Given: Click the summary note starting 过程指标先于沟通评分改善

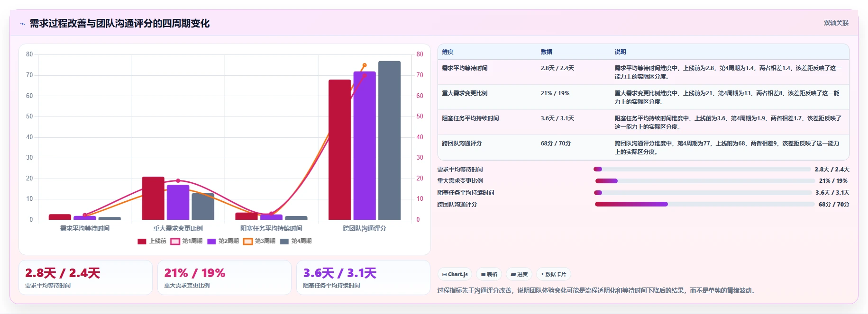Looking at the screenshot, I should coord(596,290).
